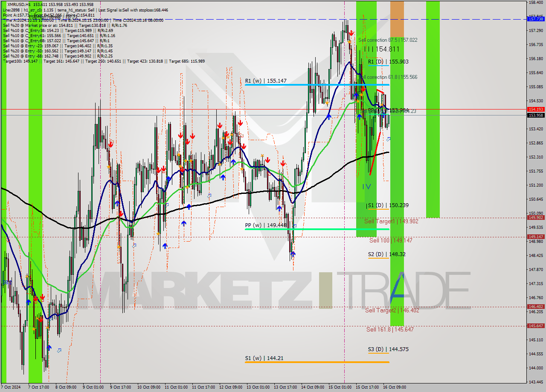This screenshot has width=546, height=392.
Task: Click the 'Sell 161.8 | 145.647' label
Action: [x=390, y=329]
